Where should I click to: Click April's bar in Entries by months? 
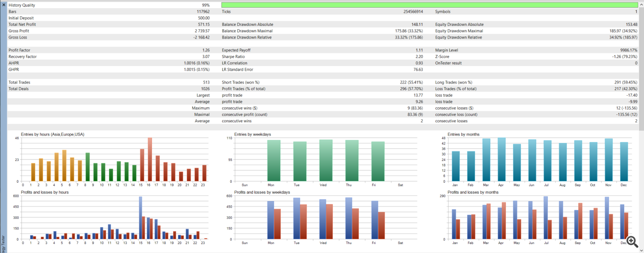(501, 160)
